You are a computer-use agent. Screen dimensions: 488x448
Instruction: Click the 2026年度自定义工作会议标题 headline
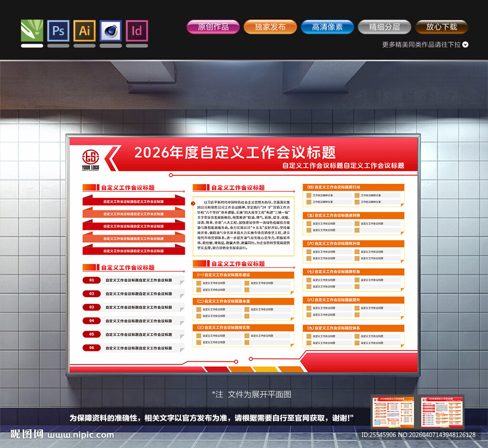[235, 152]
